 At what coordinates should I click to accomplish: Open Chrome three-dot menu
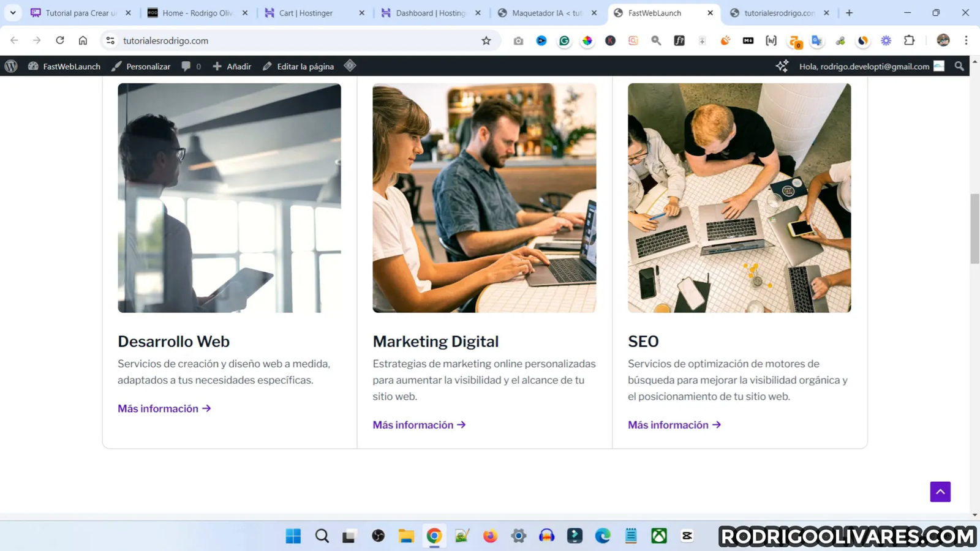(966, 40)
